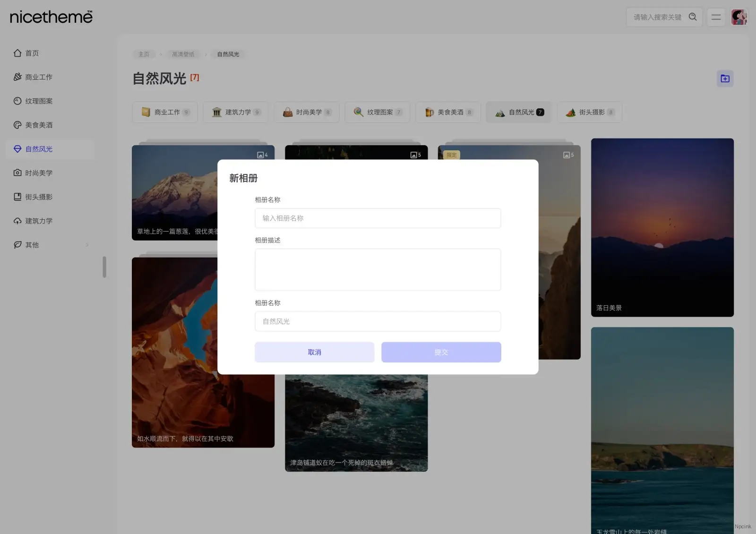Click the building icon on 建筑力学 tab
This screenshot has width=756, height=534.
pyautogui.click(x=217, y=112)
